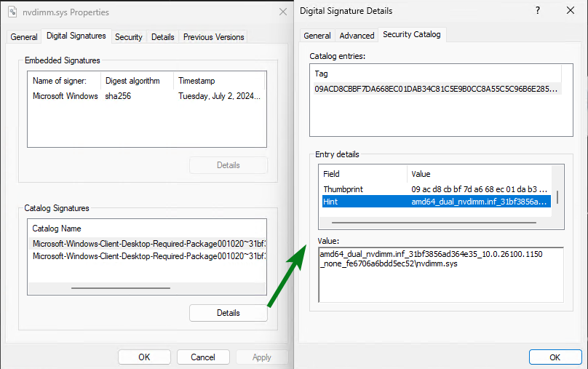
Task: Click the Name of signer column header
Action: (x=64, y=81)
